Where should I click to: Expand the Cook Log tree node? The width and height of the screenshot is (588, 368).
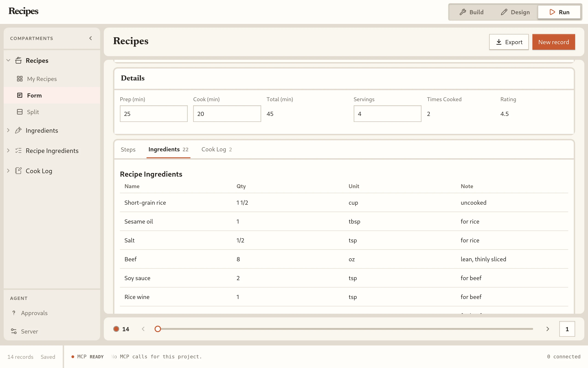8,171
